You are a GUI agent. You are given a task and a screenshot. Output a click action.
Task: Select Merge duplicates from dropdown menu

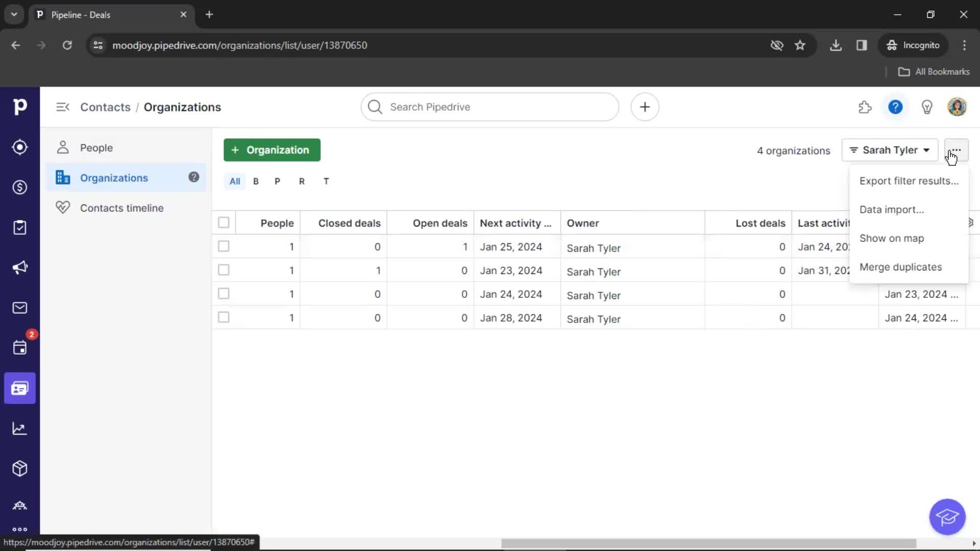[x=900, y=266]
